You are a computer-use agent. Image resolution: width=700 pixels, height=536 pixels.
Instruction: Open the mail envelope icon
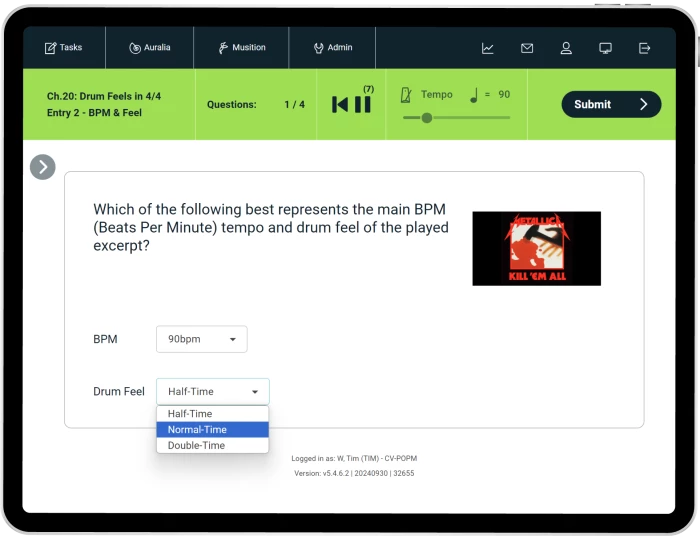[527, 48]
